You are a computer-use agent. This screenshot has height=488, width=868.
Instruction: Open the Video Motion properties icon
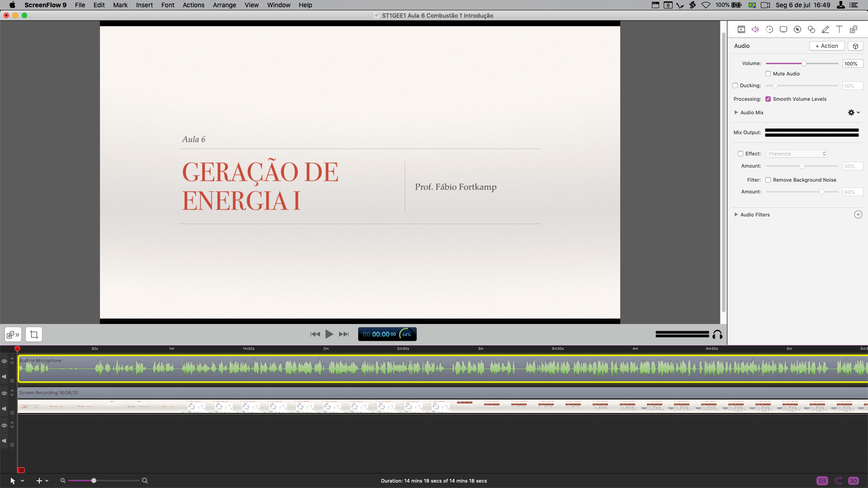click(769, 29)
